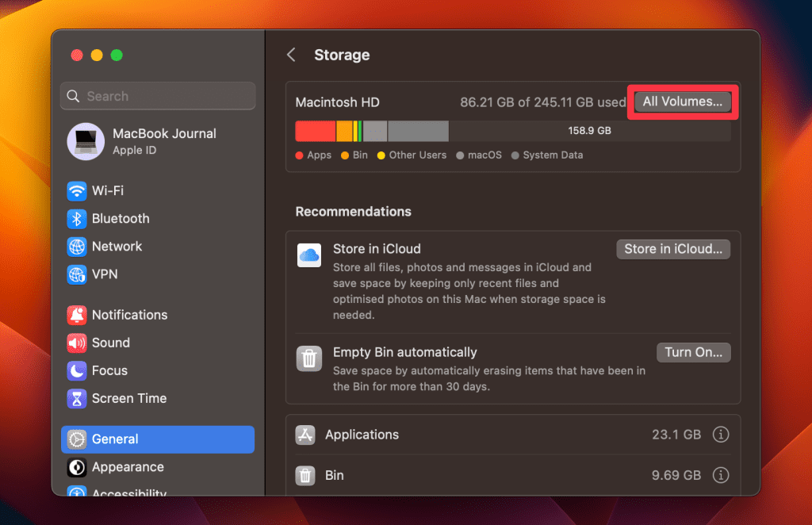Select the Network globe icon
The height and width of the screenshot is (525, 812).
point(77,247)
